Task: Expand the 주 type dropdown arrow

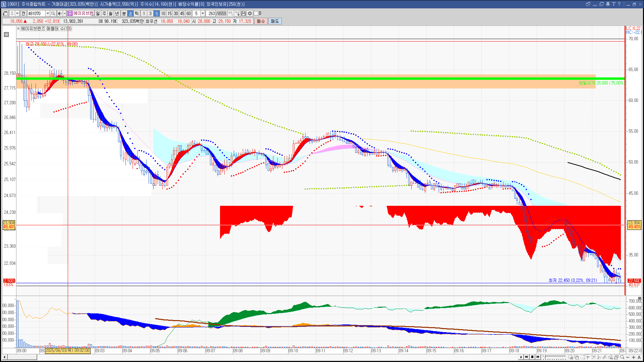Action: [17, 13]
